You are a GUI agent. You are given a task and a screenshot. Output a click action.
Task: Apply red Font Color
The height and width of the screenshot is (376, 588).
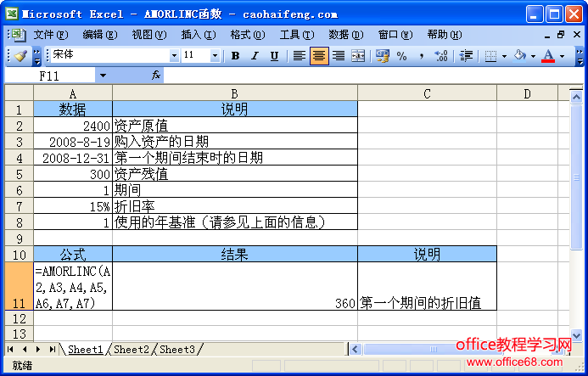548,56
